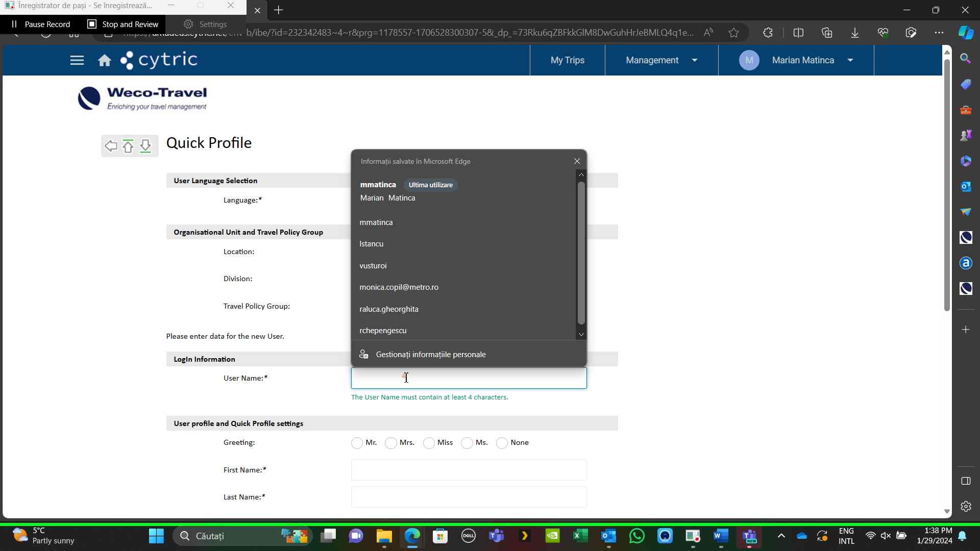Add page to favorites star

pos(734,33)
